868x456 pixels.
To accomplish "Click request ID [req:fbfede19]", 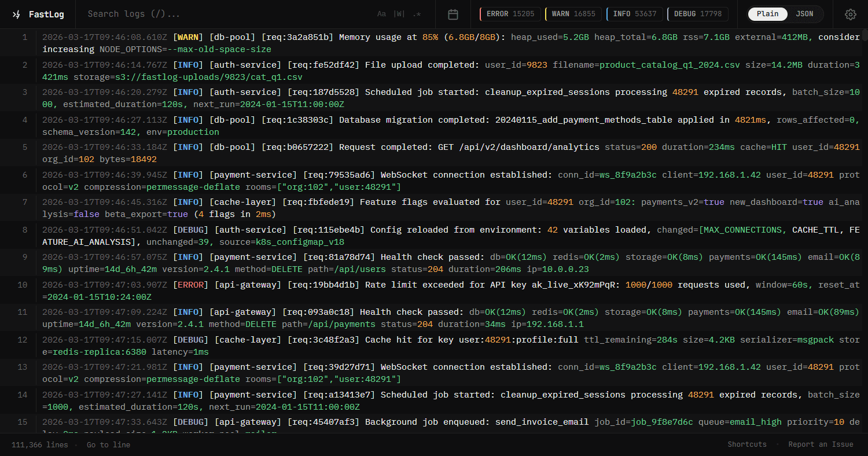I will [x=318, y=202].
